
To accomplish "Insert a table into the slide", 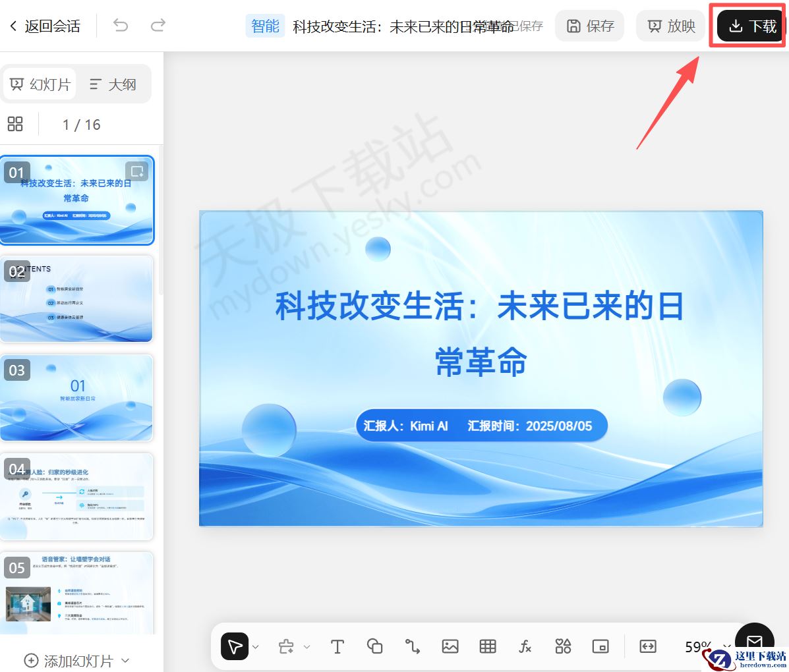I will (488, 646).
